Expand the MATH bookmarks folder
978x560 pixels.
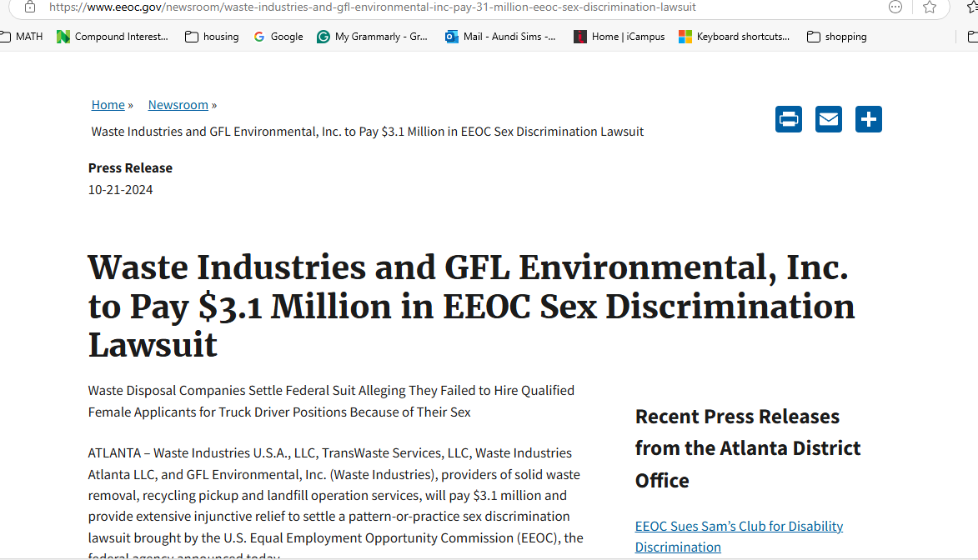pos(22,37)
